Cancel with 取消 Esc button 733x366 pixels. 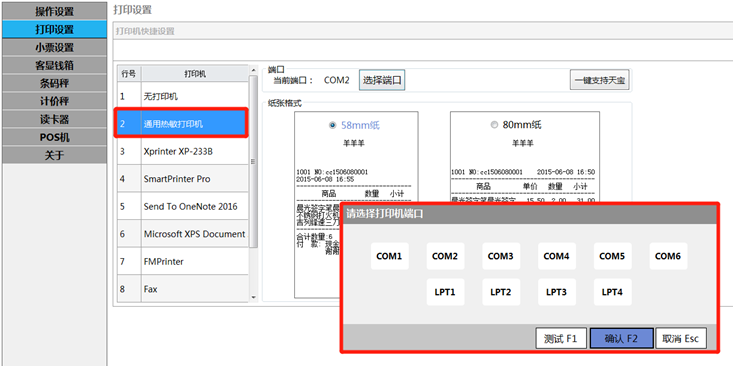(x=681, y=338)
